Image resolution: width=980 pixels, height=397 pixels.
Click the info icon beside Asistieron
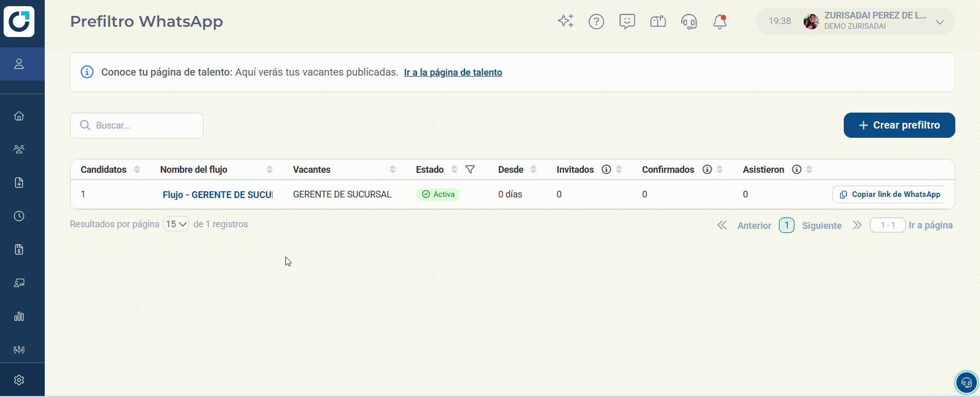(796, 169)
